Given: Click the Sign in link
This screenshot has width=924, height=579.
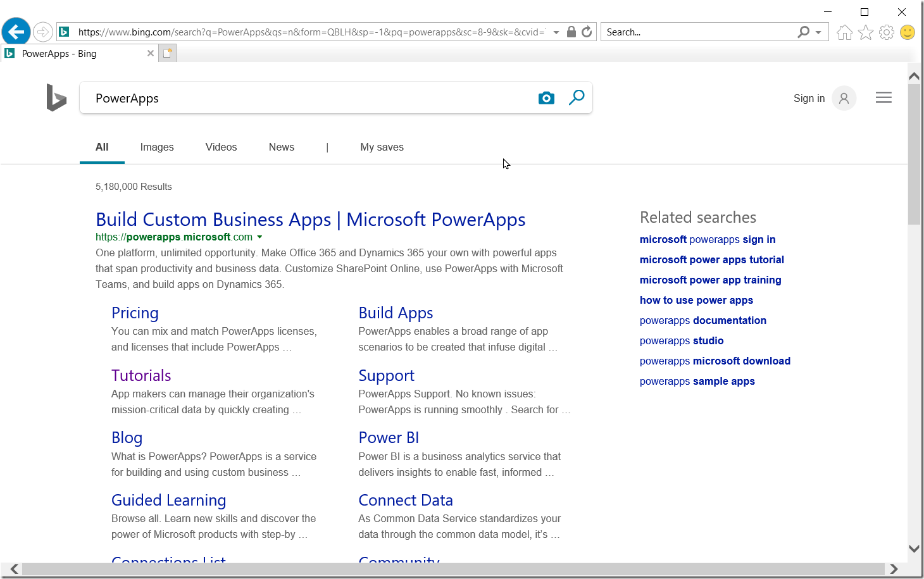Looking at the screenshot, I should coord(809,98).
